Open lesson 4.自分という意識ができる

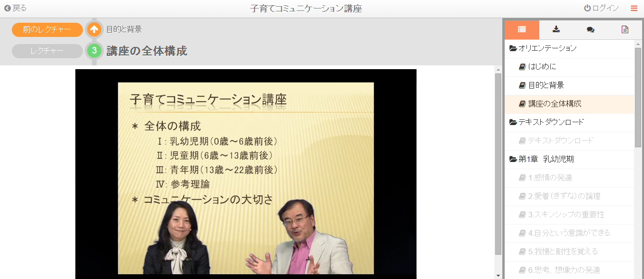coord(570,233)
